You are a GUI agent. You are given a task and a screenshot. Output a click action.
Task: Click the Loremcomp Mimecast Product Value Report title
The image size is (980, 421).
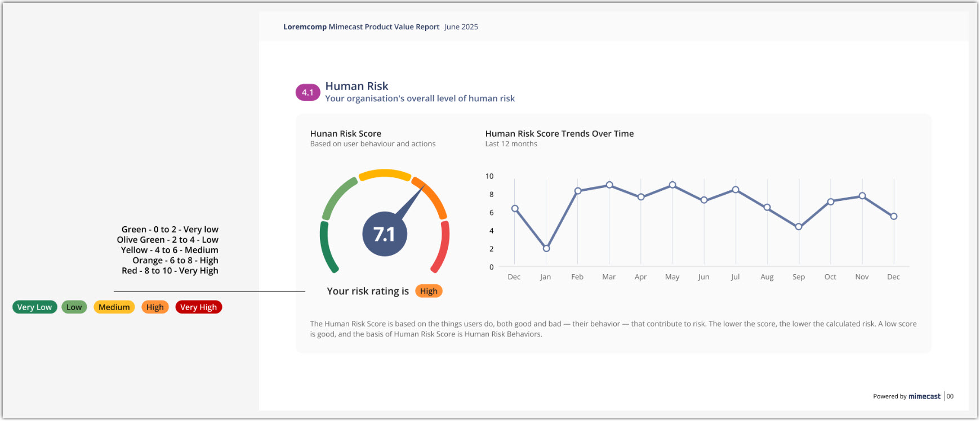[361, 26]
